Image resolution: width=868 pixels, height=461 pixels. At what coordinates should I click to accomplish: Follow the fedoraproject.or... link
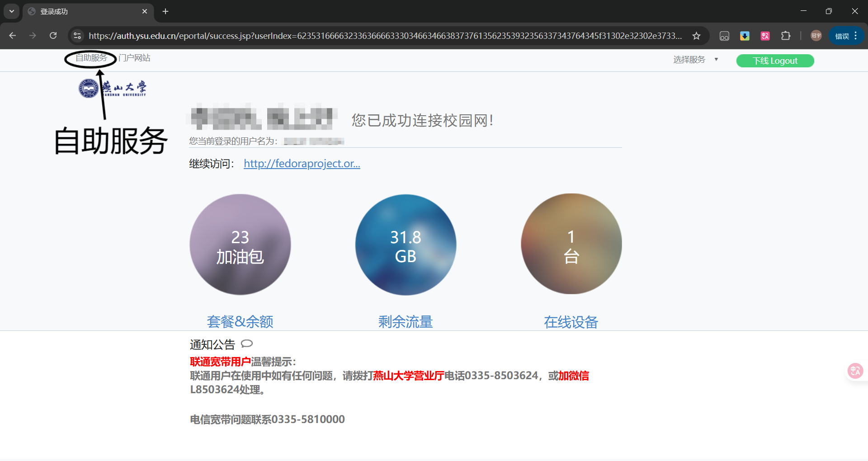[x=302, y=164]
